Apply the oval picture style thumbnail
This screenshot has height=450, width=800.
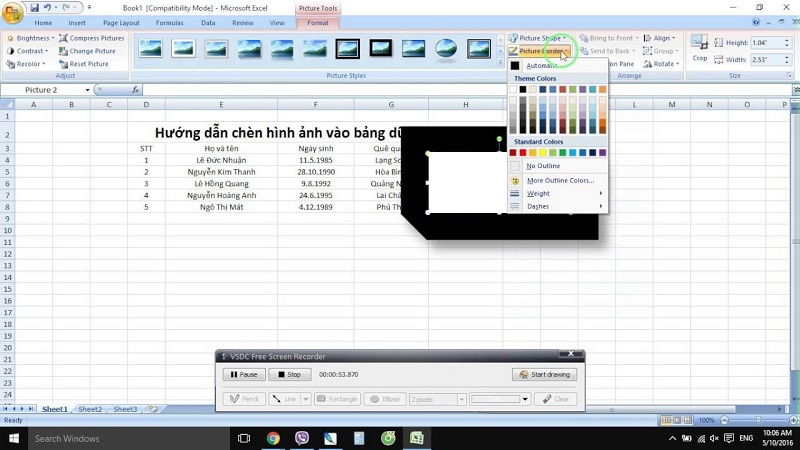click(446, 49)
